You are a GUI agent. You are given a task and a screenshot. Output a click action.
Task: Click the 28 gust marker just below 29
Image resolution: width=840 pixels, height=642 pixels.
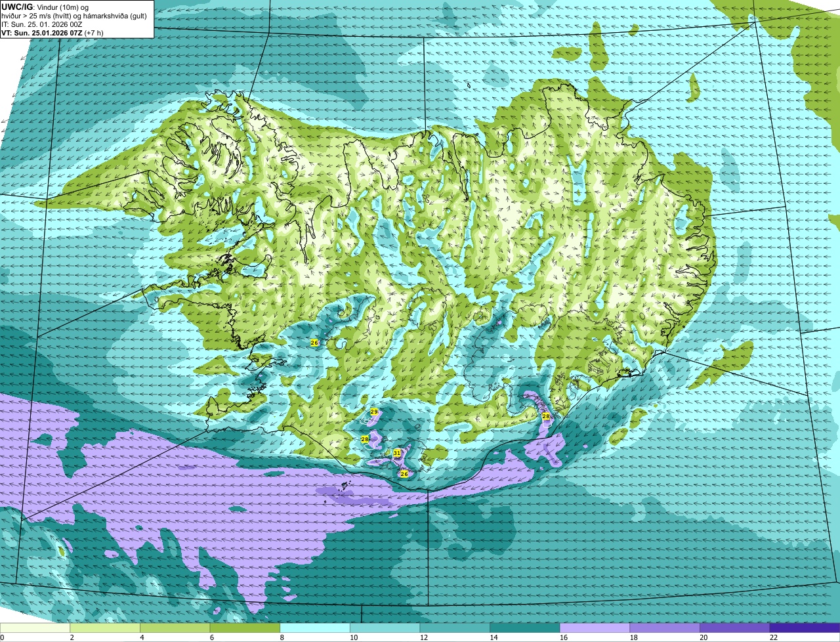click(365, 439)
